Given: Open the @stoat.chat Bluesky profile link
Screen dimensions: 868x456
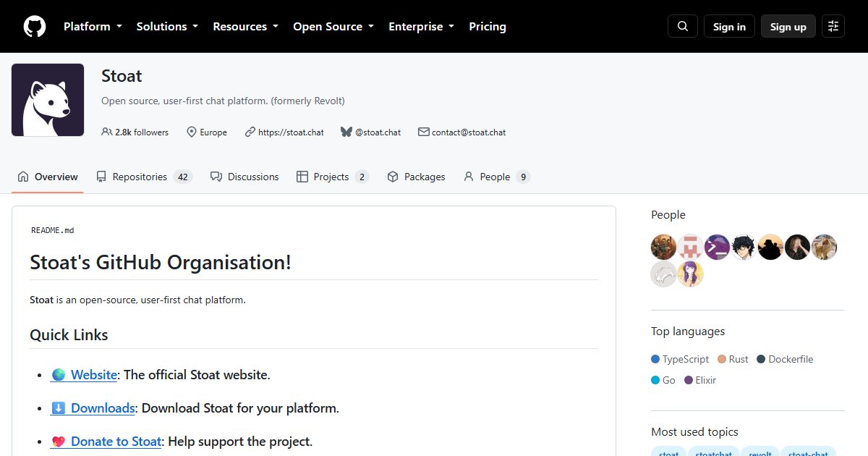Looking at the screenshot, I should [378, 132].
